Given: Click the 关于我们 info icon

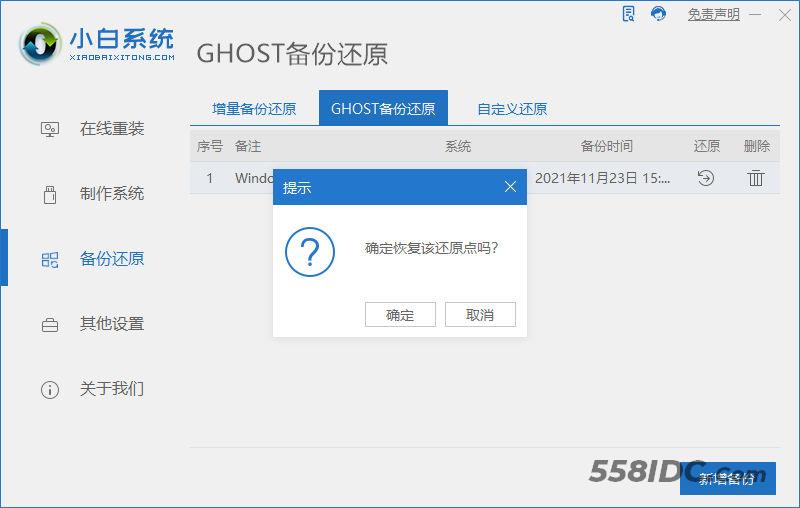Looking at the screenshot, I should pyautogui.click(x=50, y=390).
